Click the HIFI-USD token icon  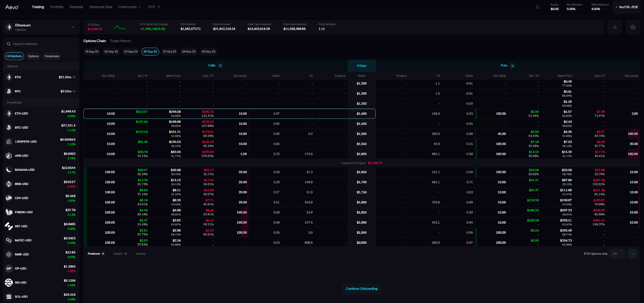[9, 226]
